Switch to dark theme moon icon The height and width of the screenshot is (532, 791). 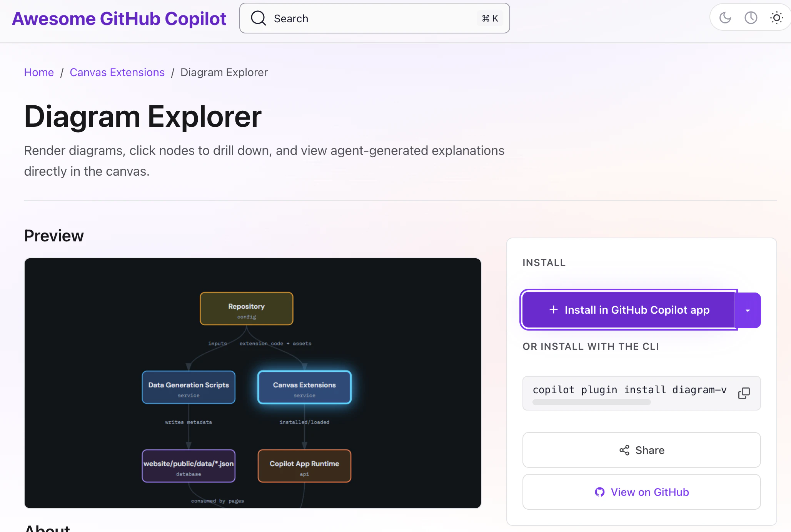[x=725, y=18]
